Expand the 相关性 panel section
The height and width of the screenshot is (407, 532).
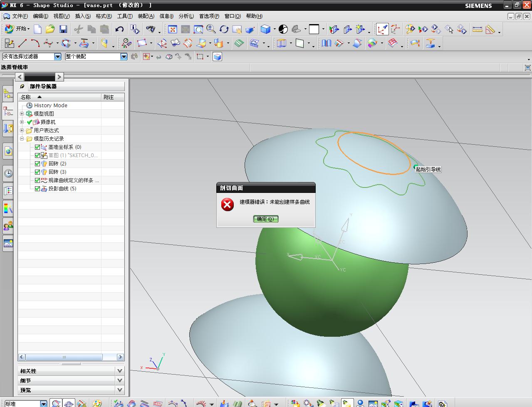(120, 371)
